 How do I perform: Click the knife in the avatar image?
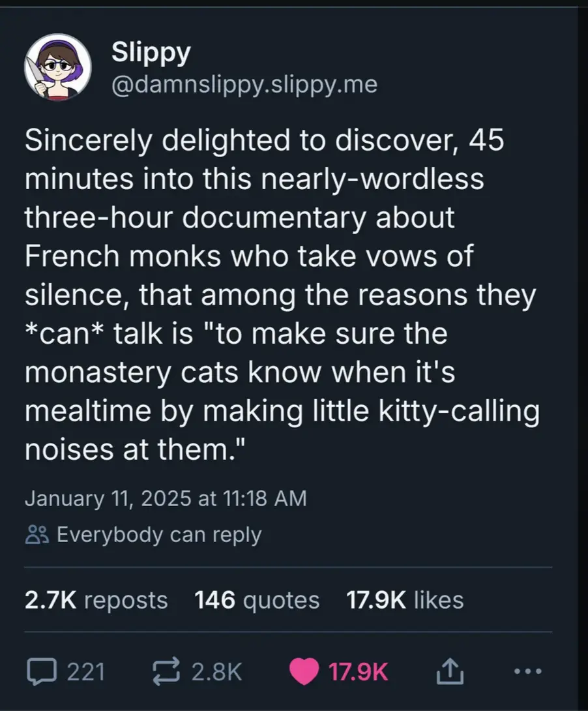[x=35, y=75]
